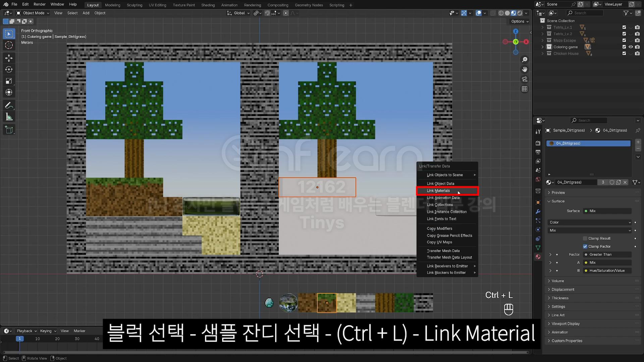
Task: Activate the Scale tool
Action: tap(9, 81)
